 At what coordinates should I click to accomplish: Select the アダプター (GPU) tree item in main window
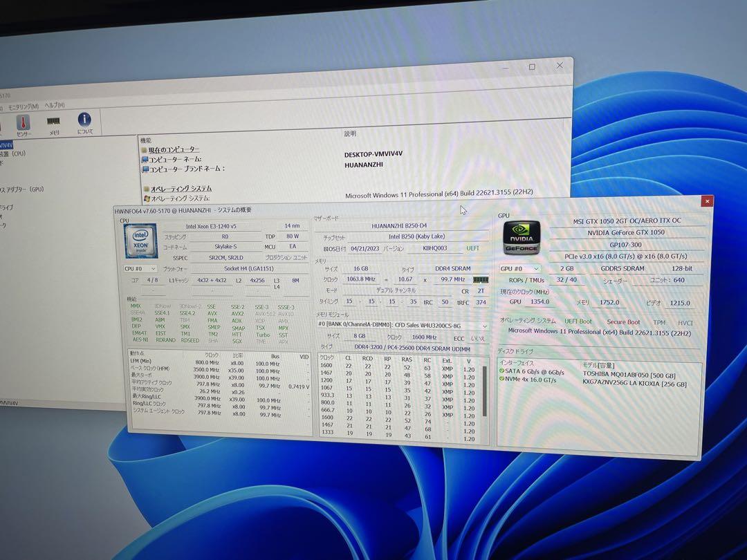[22, 189]
